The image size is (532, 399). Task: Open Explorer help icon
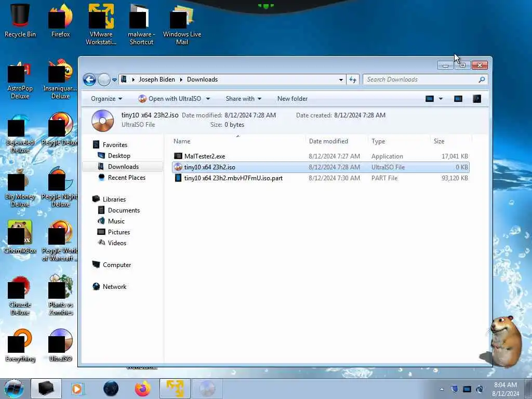(477, 99)
